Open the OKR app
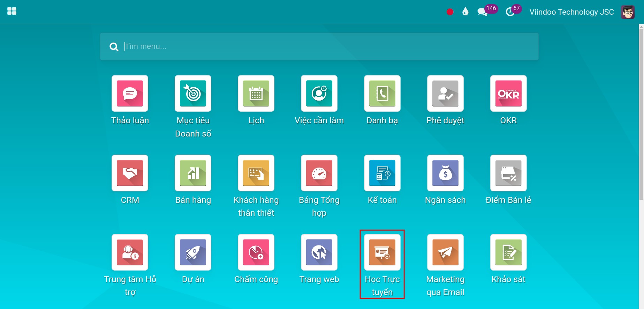 pyautogui.click(x=508, y=94)
